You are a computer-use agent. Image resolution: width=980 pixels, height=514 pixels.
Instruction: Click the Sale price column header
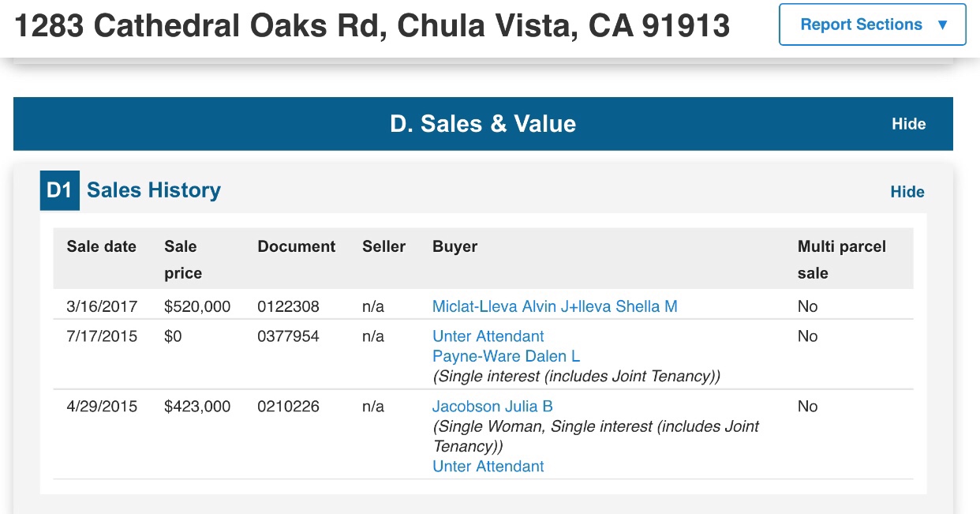[x=182, y=259]
